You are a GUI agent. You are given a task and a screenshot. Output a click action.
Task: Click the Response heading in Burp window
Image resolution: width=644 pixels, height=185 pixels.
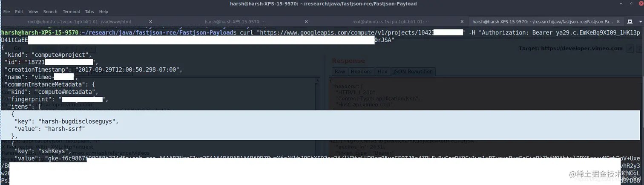[348, 61]
